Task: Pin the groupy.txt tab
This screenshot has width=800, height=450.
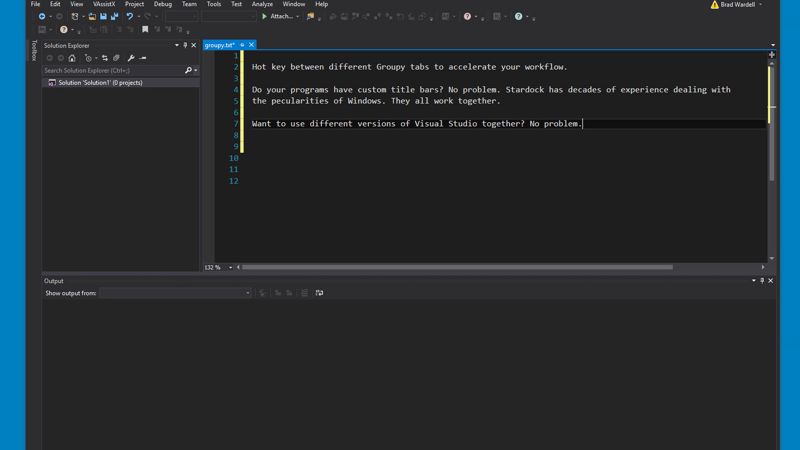Action: [x=242, y=45]
